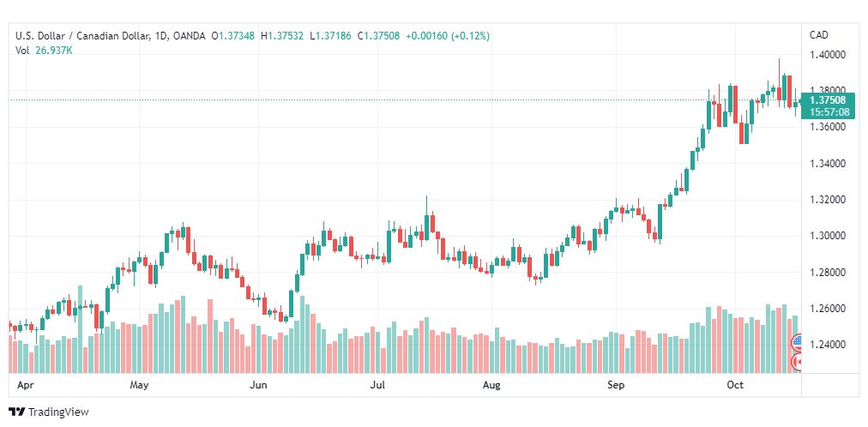Click the 1.40000 price axis label
This screenshot has width=868, height=427.
[x=827, y=55]
